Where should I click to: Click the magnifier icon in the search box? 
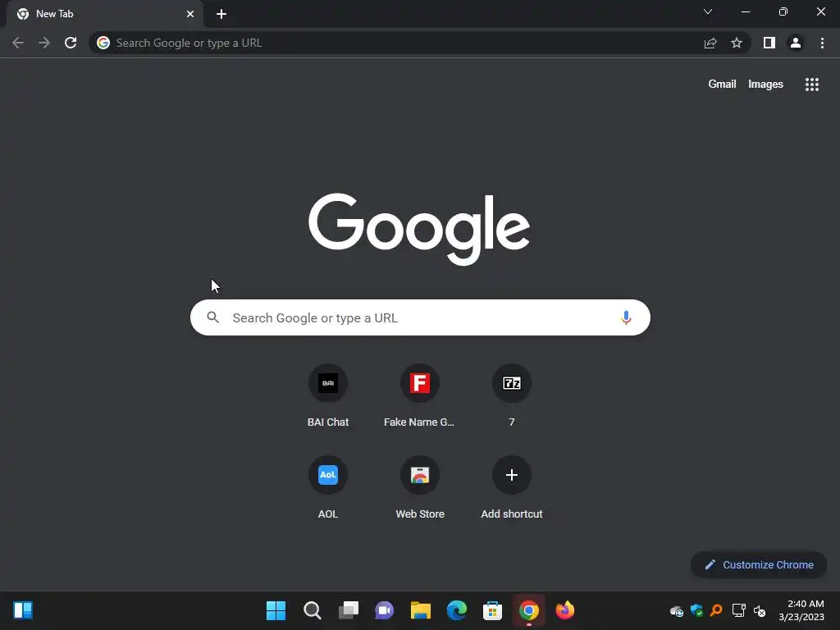coord(213,317)
